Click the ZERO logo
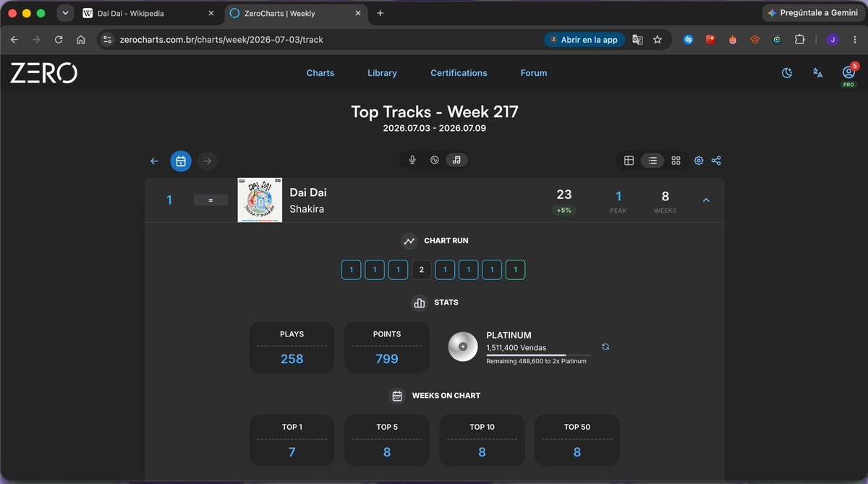 click(x=43, y=73)
